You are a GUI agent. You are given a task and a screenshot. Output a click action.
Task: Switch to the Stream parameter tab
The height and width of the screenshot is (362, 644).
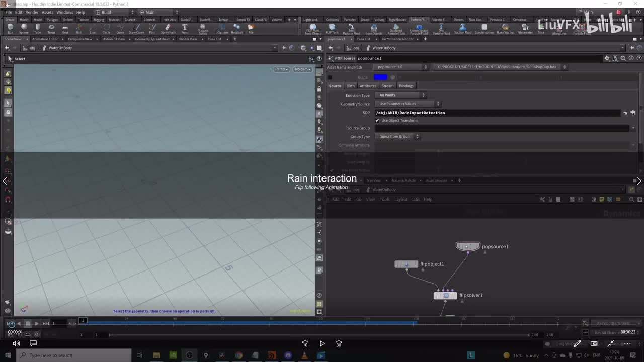[387, 86]
